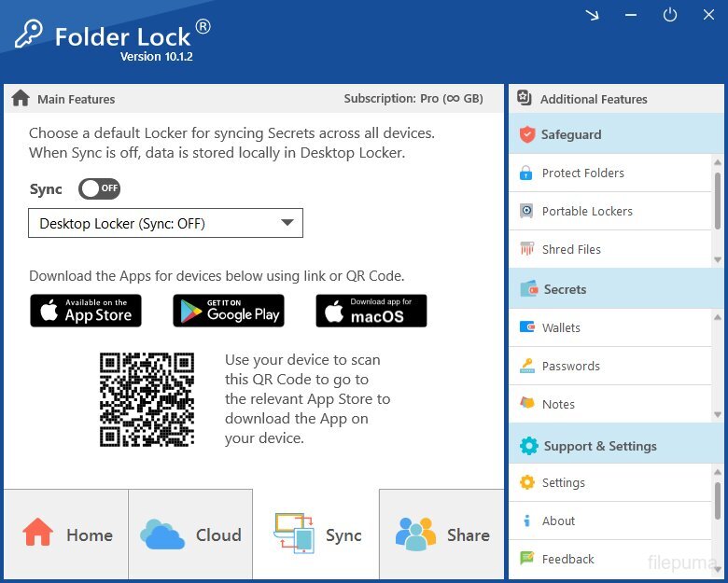This screenshot has width=728, height=583.
Task: Click the Protect Folders padlock icon
Action: [x=526, y=174]
